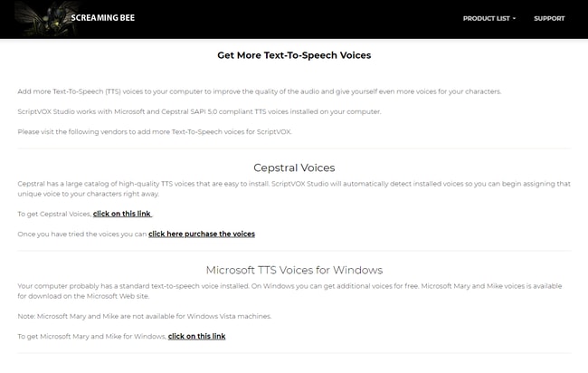
Task: Open the Product List dropdown menu
Action: [x=486, y=18]
